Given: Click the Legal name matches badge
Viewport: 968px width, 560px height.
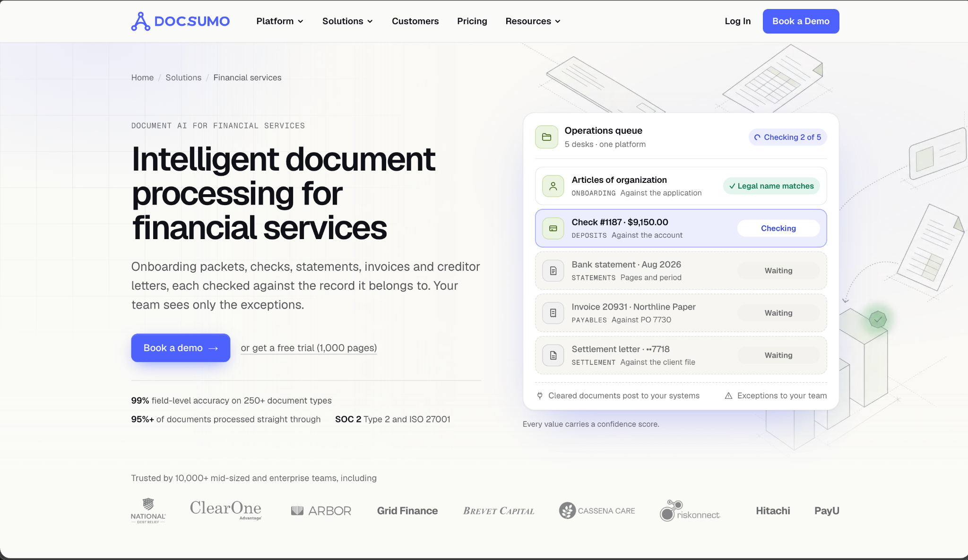Looking at the screenshot, I should 771,186.
